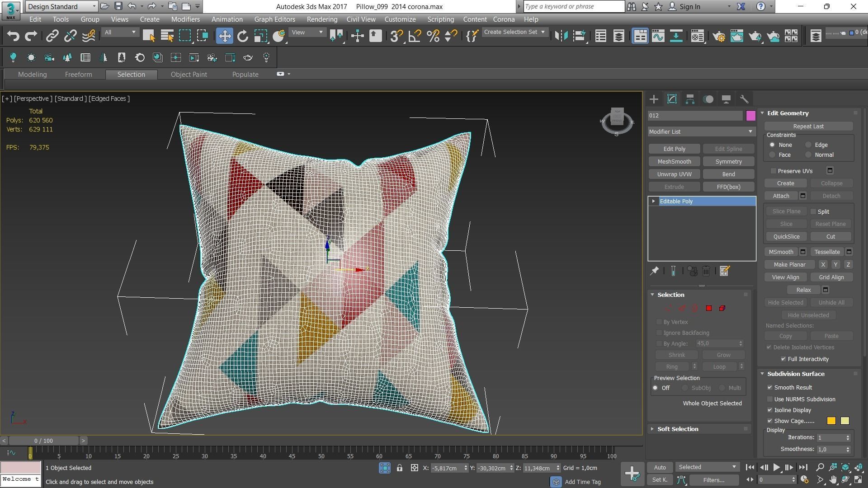Click the Redo arrow icon
868x488 pixels.
(31, 36)
